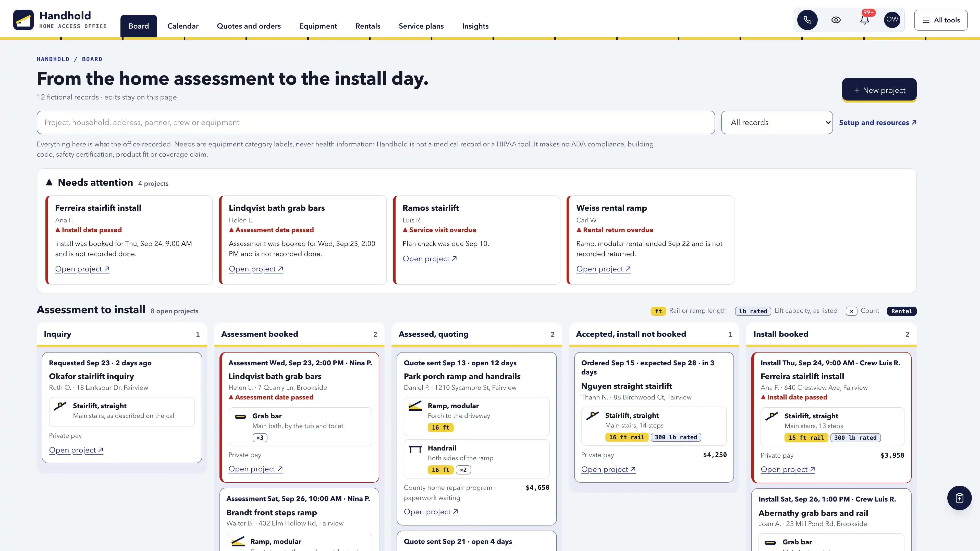Screen dimensions: 980x551
Task: Click the Needs attention warning triangle icon
Action: (x=49, y=183)
